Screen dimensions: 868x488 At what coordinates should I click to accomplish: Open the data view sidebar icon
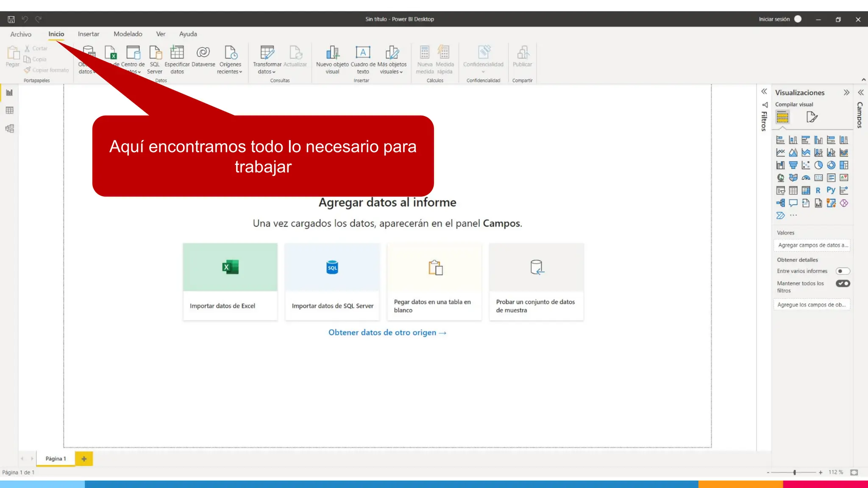[x=9, y=111]
